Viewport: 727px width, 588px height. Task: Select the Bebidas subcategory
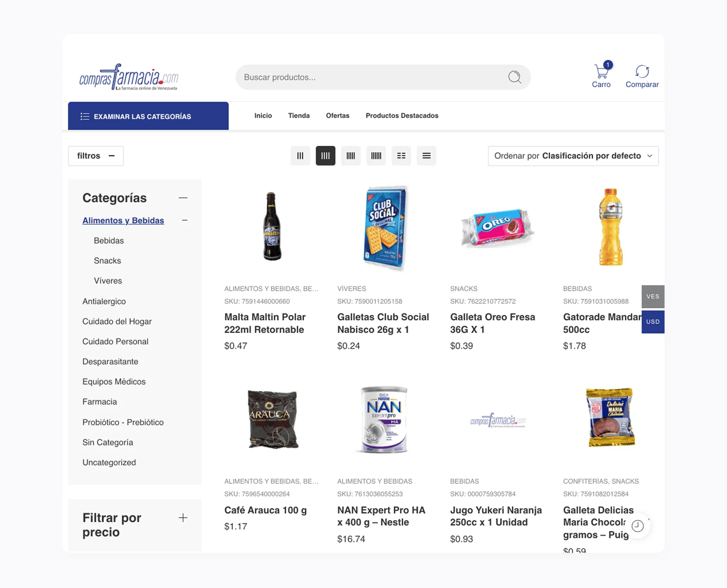click(109, 241)
